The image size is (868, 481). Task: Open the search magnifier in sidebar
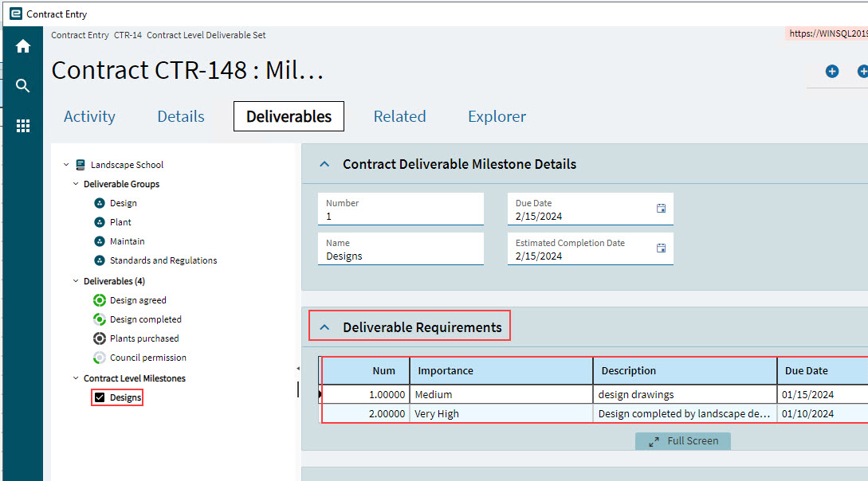[22, 86]
